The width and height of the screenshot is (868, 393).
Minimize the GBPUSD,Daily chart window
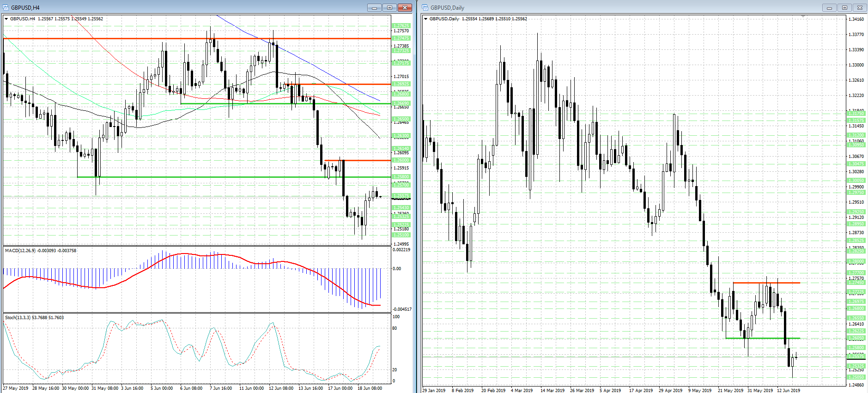tap(829, 7)
